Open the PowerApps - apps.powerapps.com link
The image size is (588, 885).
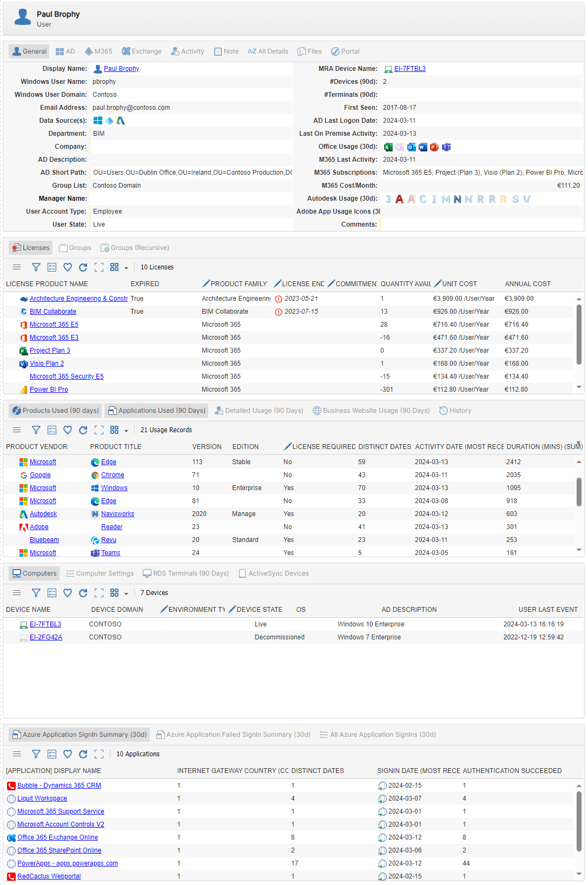68,863
